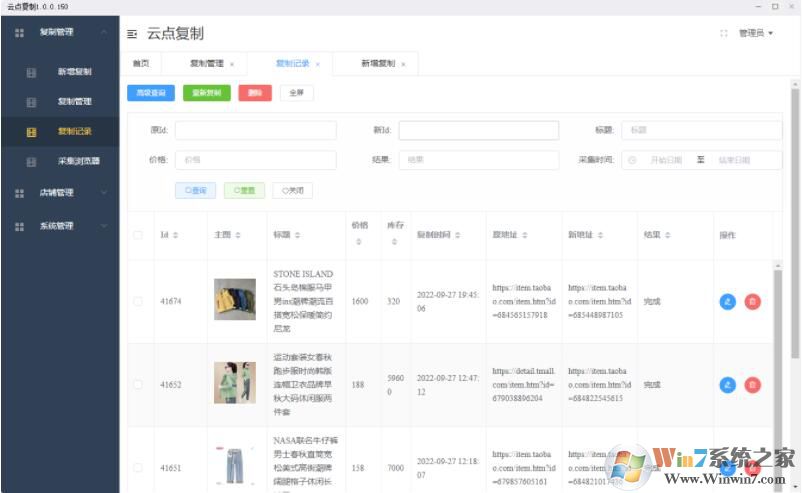Screen dimensions: 802x493
Task: Click the blue 高级查询 button
Action: click(x=151, y=93)
